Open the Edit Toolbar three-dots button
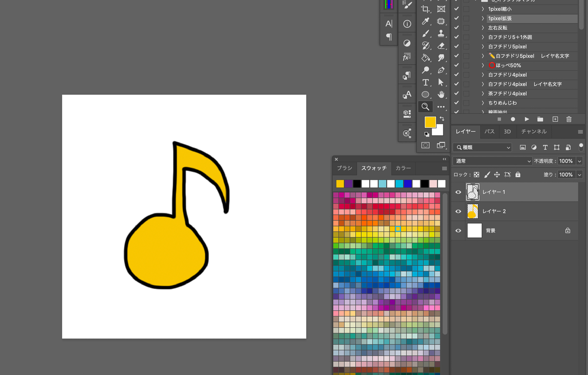The height and width of the screenshot is (375, 588). pos(441,107)
